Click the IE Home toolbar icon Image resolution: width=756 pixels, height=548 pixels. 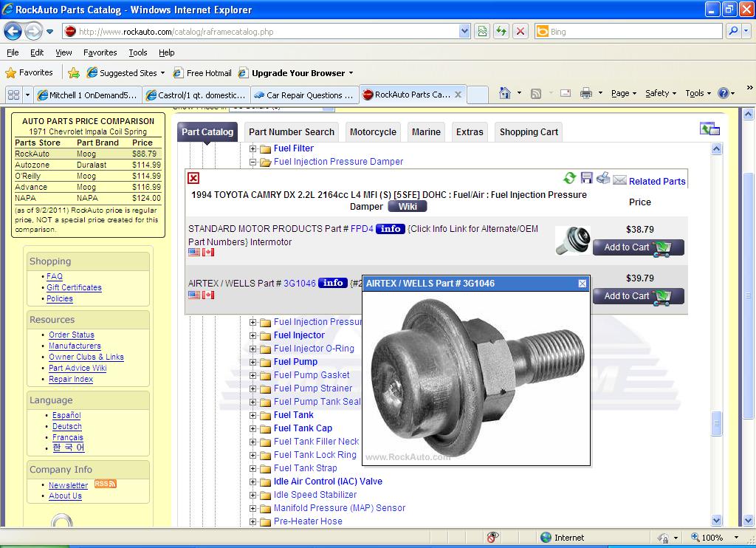pyautogui.click(x=505, y=93)
